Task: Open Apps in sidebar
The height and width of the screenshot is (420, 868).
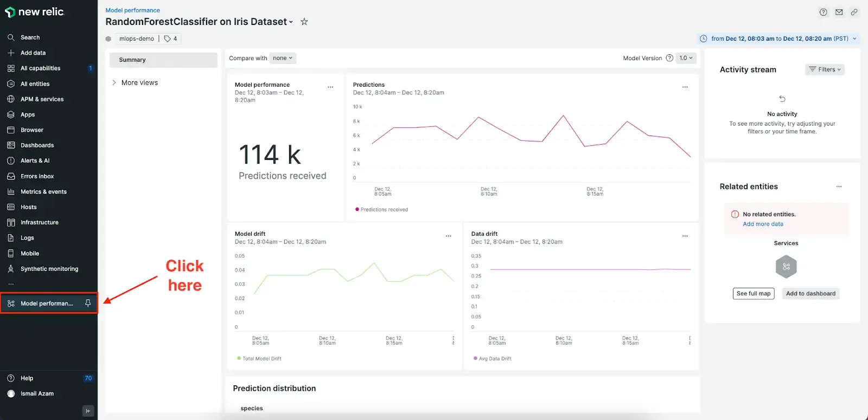Action: [28, 115]
